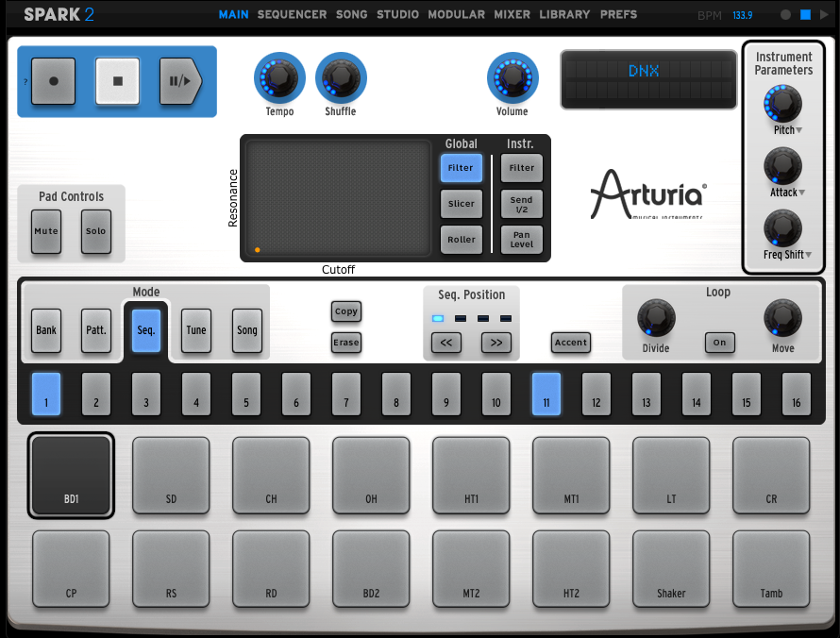Image resolution: width=840 pixels, height=638 pixels.
Task: Toggle sequencer step 1
Action: pos(46,395)
